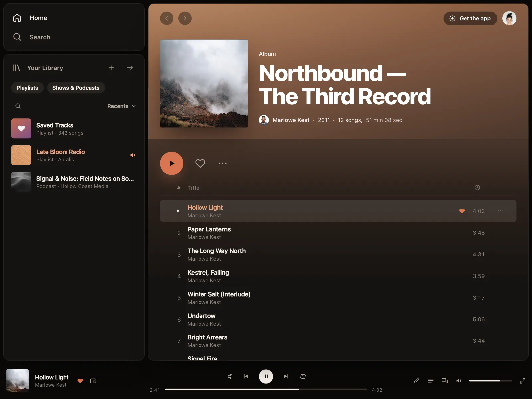Viewport: 532px width, 399px height.
Task: Adjust the volume slider
Action: (491, 380)
